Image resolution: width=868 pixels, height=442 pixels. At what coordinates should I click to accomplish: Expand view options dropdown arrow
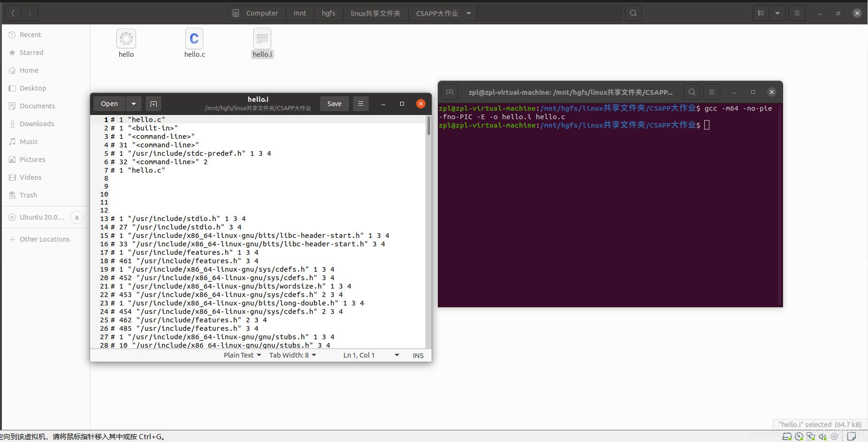[777, 13]
